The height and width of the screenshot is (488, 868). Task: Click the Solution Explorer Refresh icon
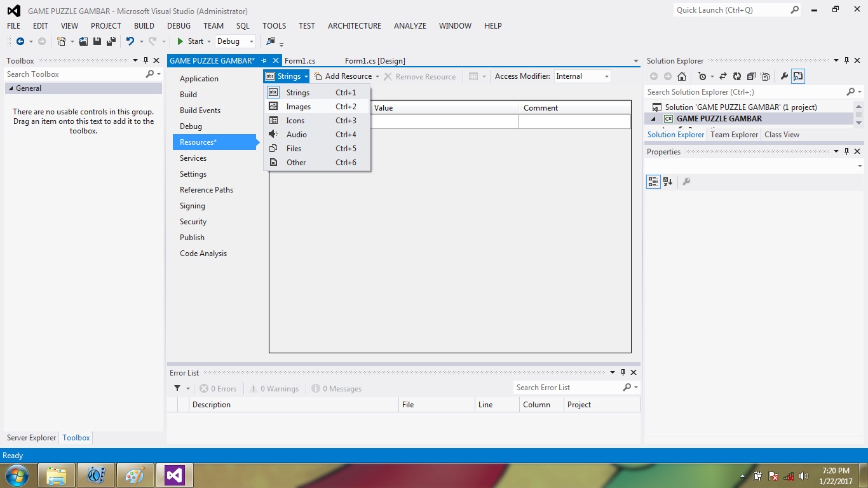[x=737, y=76]
